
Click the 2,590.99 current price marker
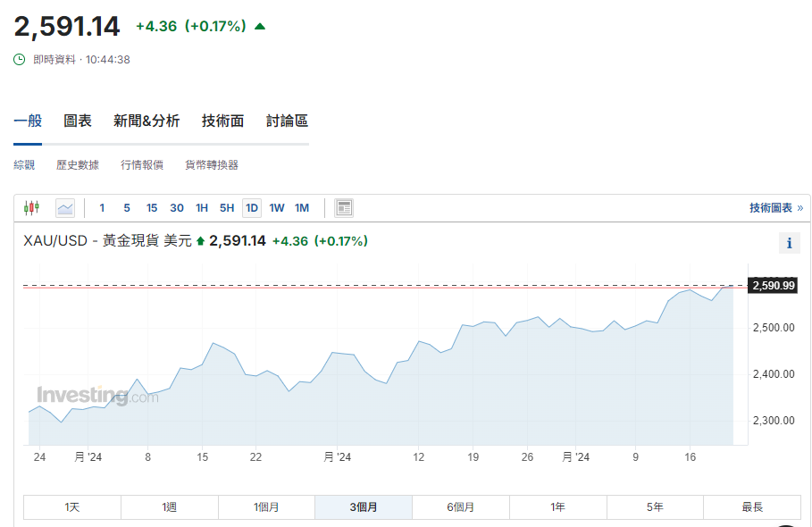[x=774, y=286]
